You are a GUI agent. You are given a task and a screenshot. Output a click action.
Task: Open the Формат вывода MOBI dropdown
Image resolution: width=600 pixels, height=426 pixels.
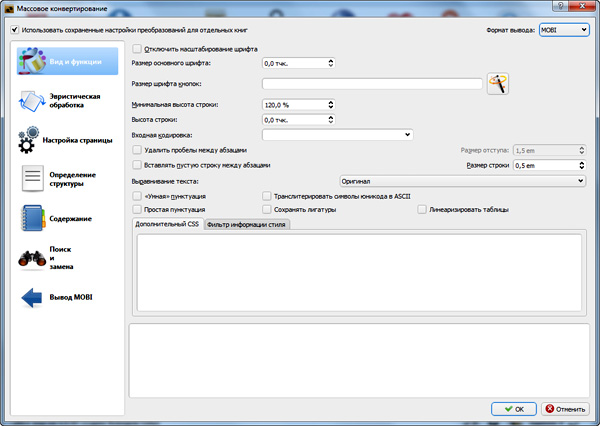click(x=561, y=30)
